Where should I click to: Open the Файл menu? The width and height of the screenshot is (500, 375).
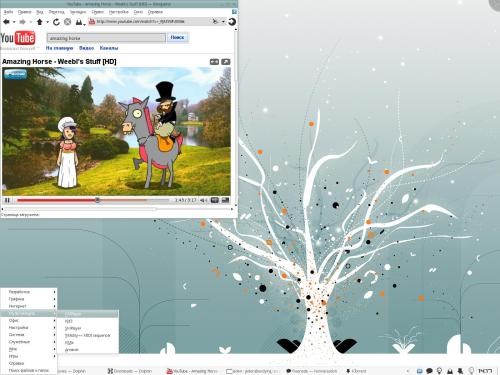[8, 12]
